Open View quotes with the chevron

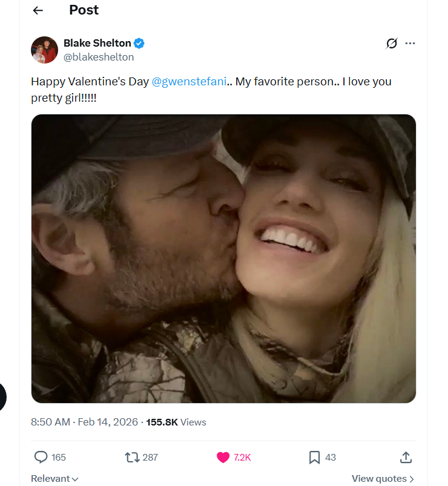[x=383, y=479]
